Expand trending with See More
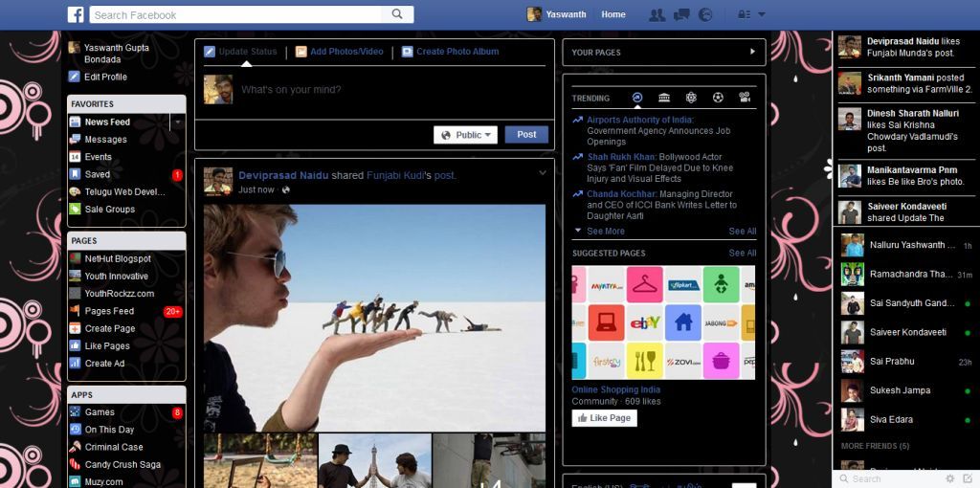The width and height of the screenshot is (980, 488). 605,232
